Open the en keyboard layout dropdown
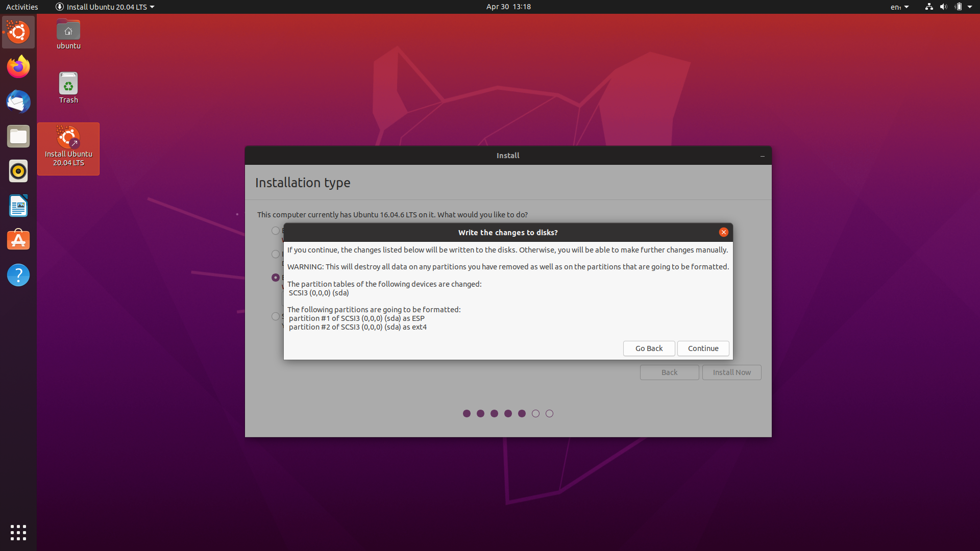The height and width of the screenshot is (551, 980). coord(899,7)
